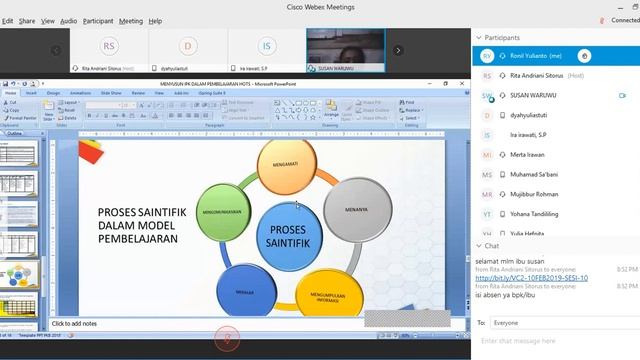Toggle Italic formatting in Font group

click(x=97, y=116)
